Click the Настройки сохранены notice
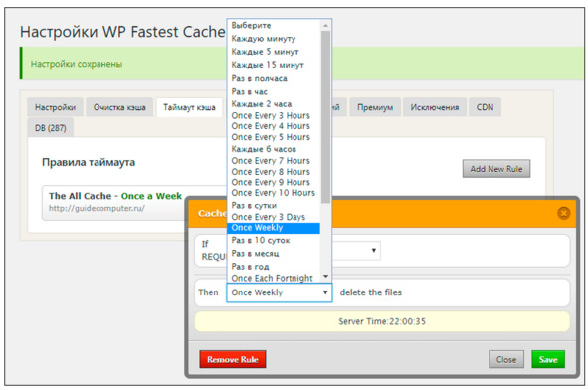Viewport: 588px width, 390px height. (77, 64)
